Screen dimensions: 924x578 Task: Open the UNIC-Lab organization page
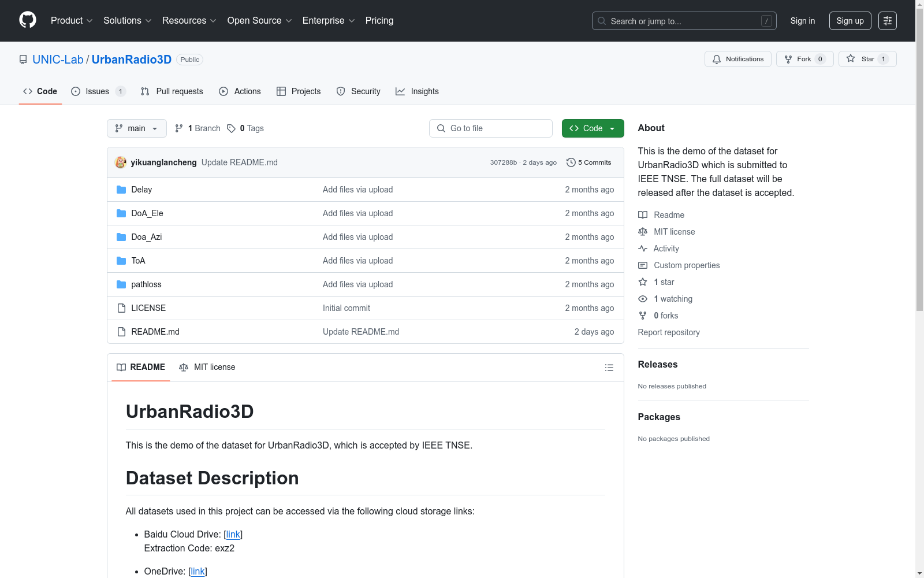[58, 60]
